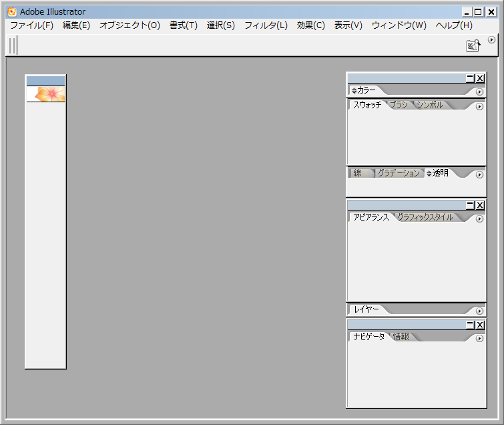The image size is (504, 425).
Task: Open the オブジェクト(O) menu
Action: pyautogui.click(x=130, y=25)
